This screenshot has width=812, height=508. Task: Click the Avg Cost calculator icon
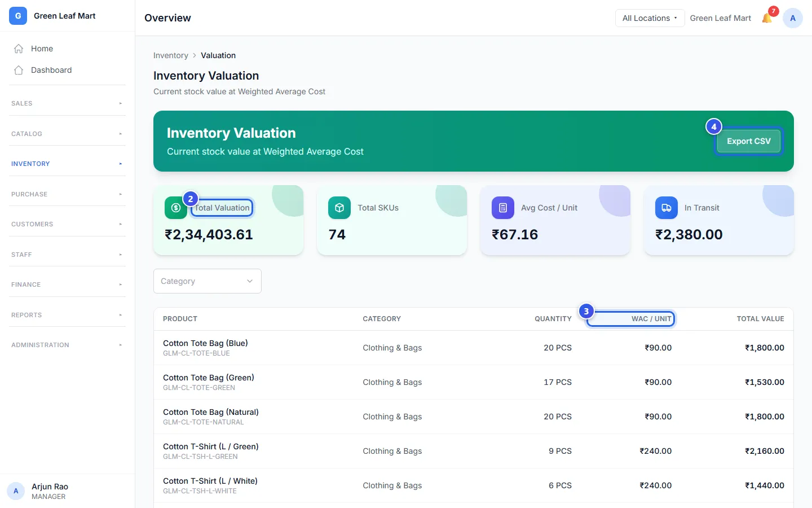tap(503, 208)
